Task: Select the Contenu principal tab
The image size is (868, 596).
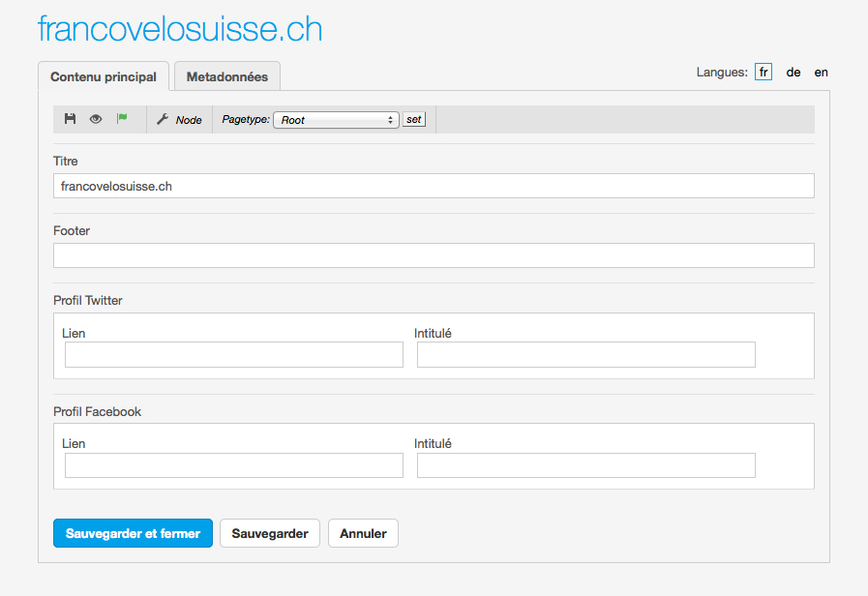Action: pyautogui.click(x=104, y=76)
